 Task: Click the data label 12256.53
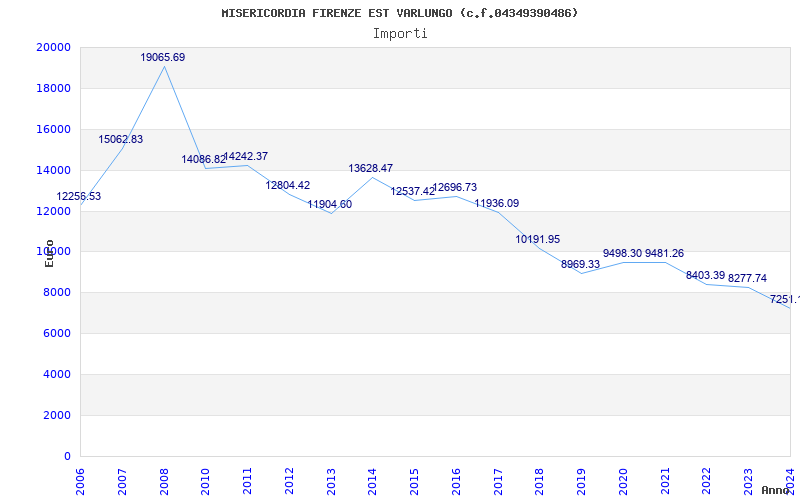[x=79, y=196]
